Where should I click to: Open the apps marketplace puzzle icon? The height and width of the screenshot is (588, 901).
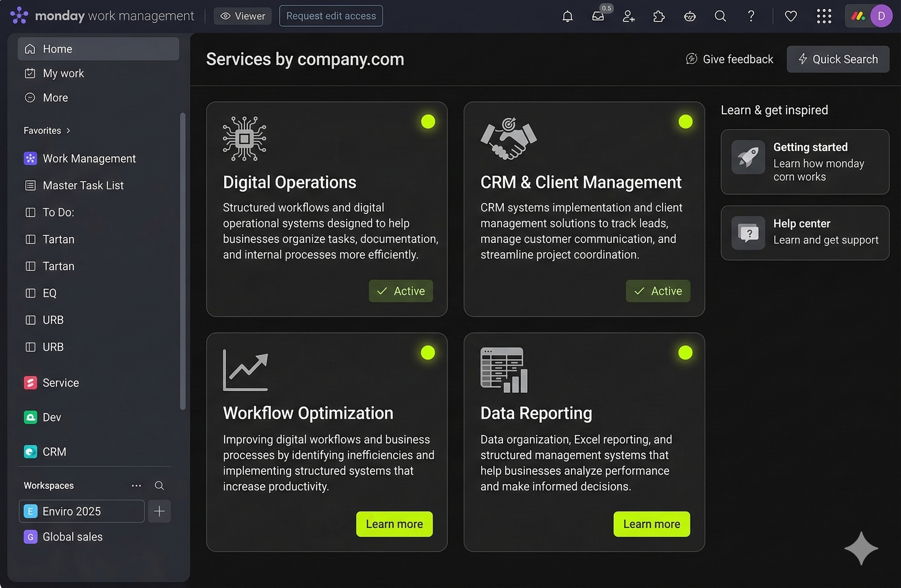pos(659,16)
